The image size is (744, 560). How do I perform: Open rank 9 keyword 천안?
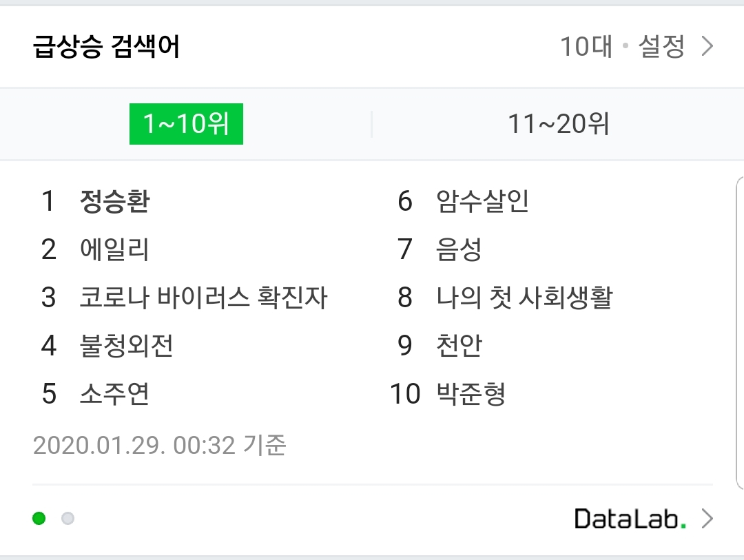459,346
